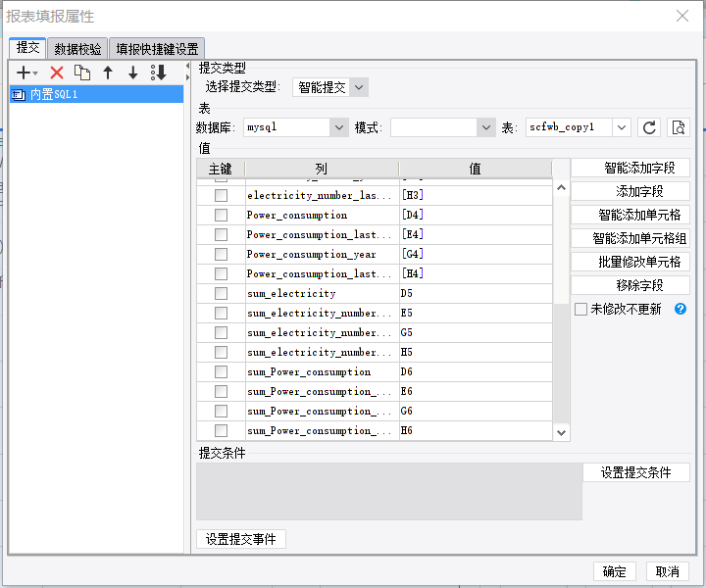This screenshot has width=706, height=588.
Task: Toggle the 未修改不更新 checkbox
Action: click(580, 309)
